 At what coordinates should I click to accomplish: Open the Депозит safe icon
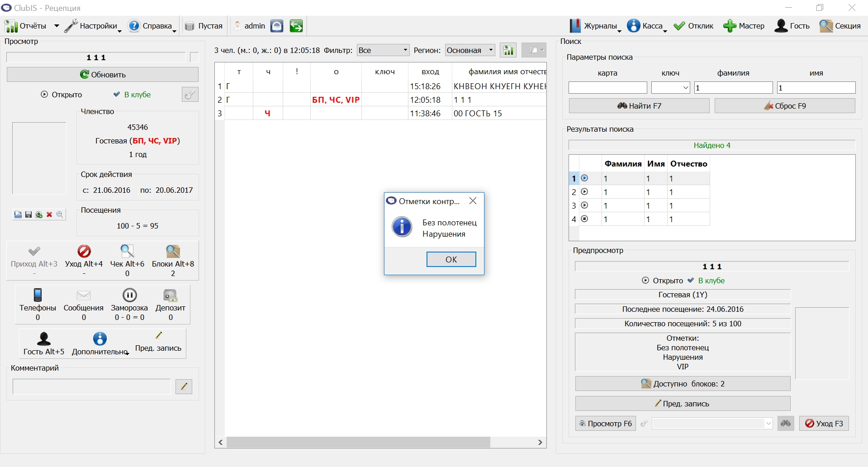click(x=171, y=295)
